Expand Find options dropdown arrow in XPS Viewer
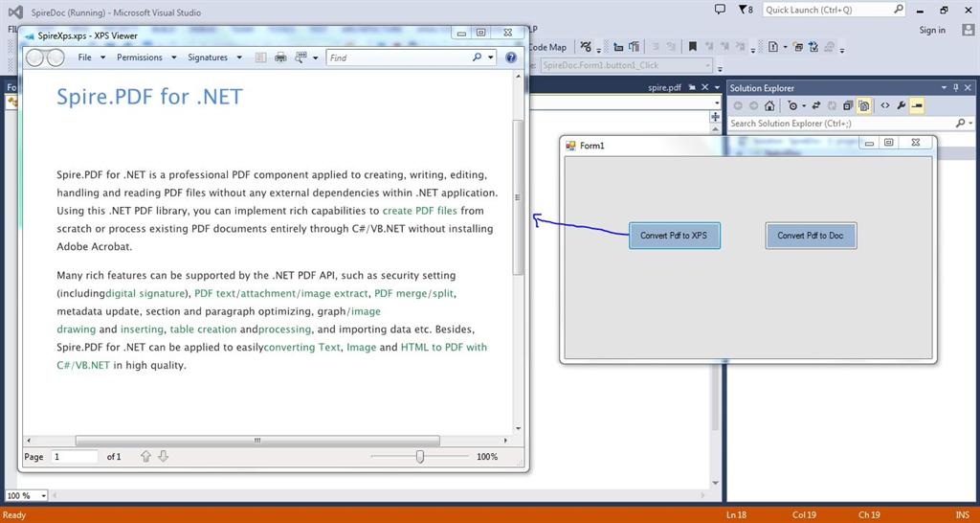Viewport: 980px width, 523px height. click(x=491, y=57)
